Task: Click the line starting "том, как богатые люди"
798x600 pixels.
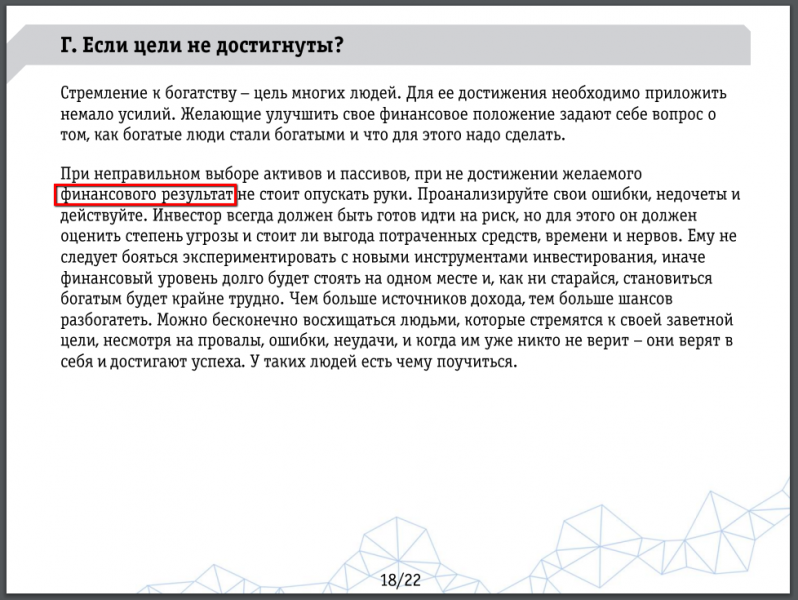Action: [313, 135]
